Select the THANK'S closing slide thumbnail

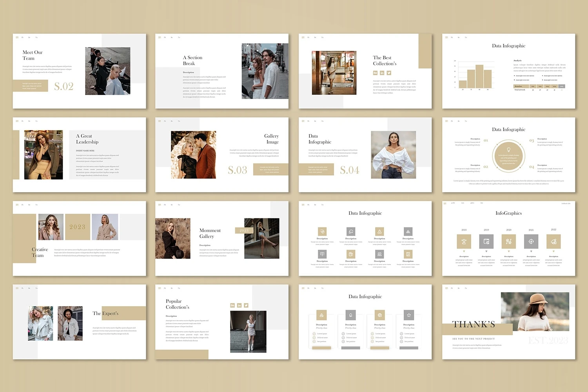pos(508,322)
